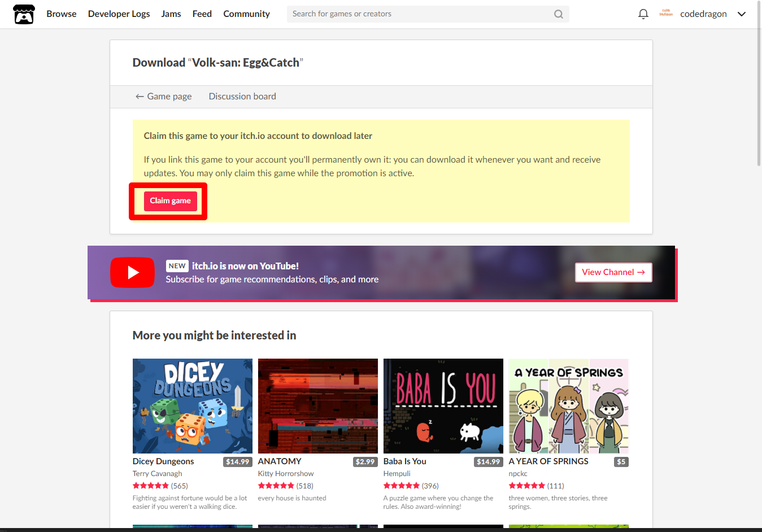Click the star rating of Baba Is You
This screenshot has height=532, width=762.
pyautogui.click(x=402, y=486)
